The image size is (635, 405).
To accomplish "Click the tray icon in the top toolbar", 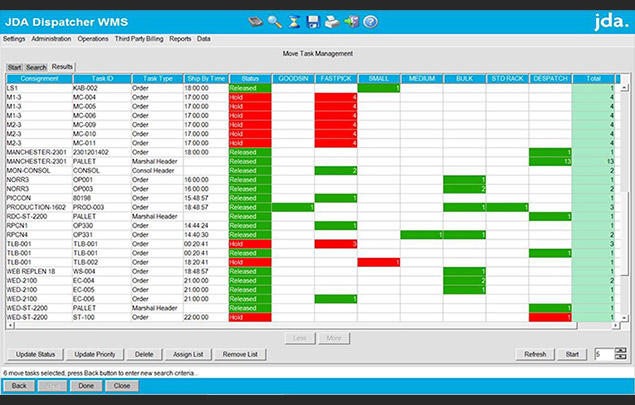I will (x=256, y=21).
